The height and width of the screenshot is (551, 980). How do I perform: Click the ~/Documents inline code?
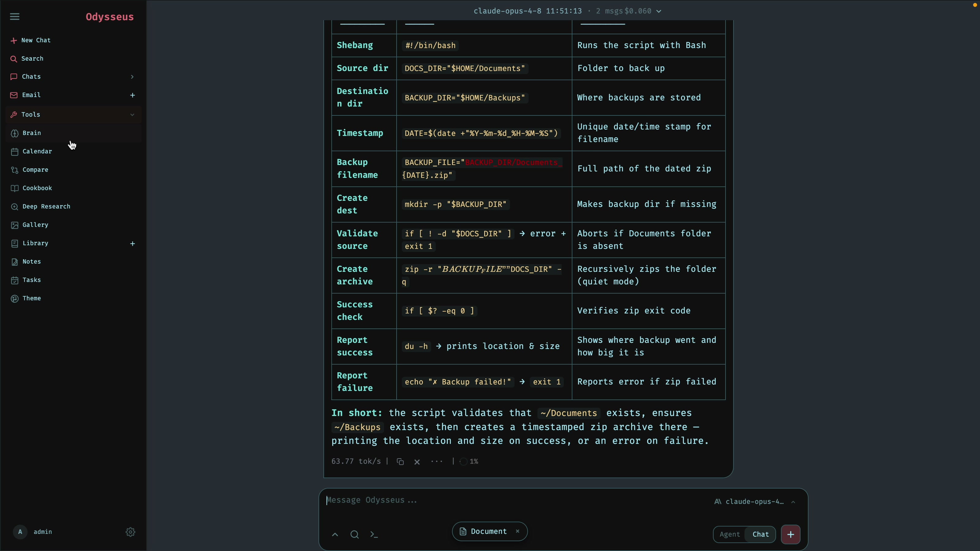[568, 413]
